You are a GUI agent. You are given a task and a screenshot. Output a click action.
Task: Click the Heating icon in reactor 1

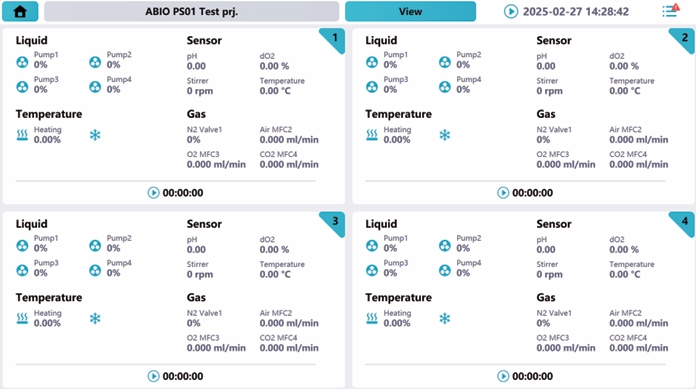click(x=22, y=135)
